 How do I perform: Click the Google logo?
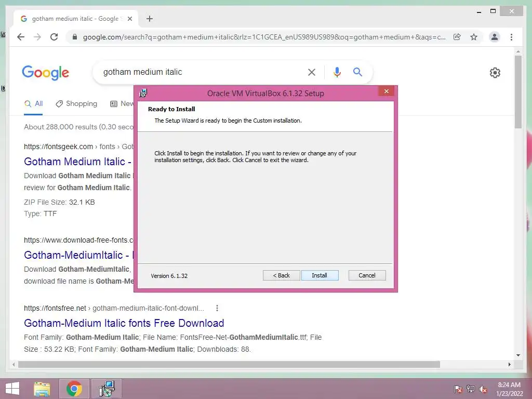46,72
